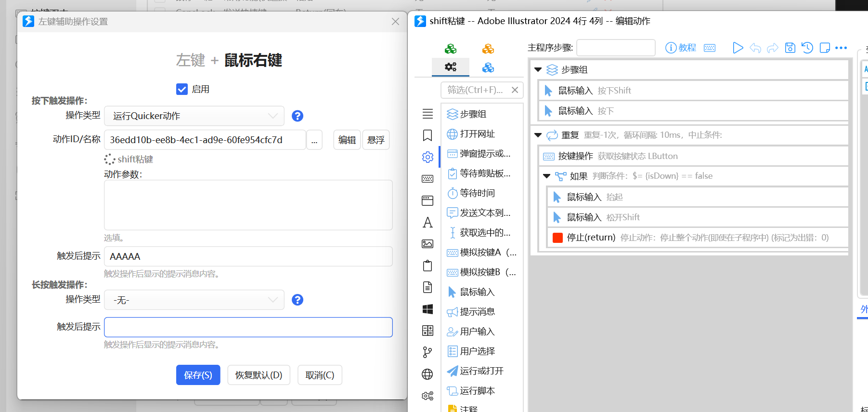This screenshot has height=412, width=868.
Task: Click the undo arrow icon
Action: [x=755, y=48]
